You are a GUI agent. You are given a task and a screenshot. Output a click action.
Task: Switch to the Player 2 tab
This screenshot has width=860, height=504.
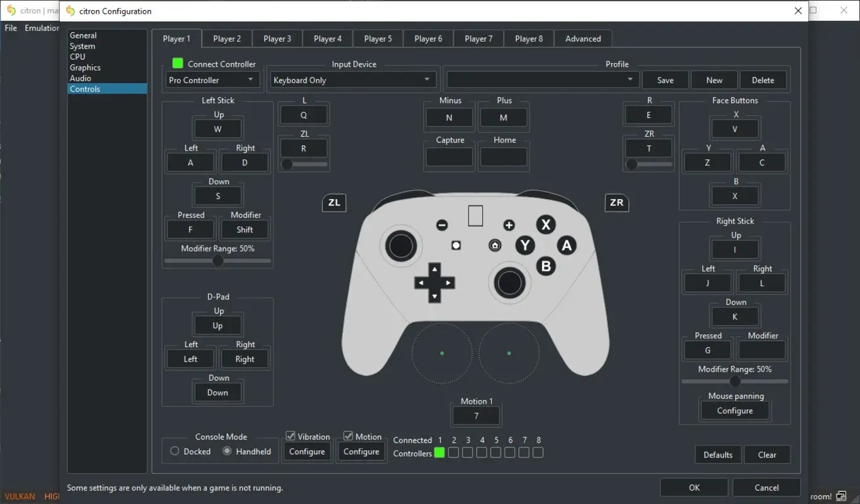click(226, 38)
